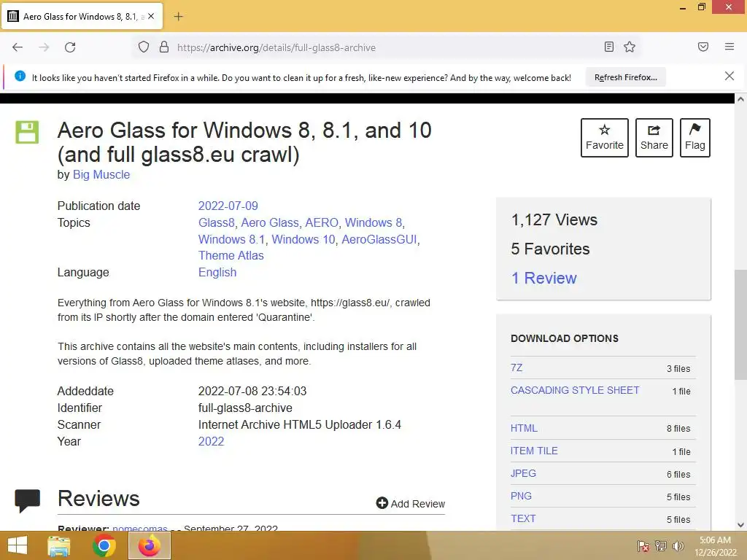Open a new tab with the plus icon

(178, 17)
